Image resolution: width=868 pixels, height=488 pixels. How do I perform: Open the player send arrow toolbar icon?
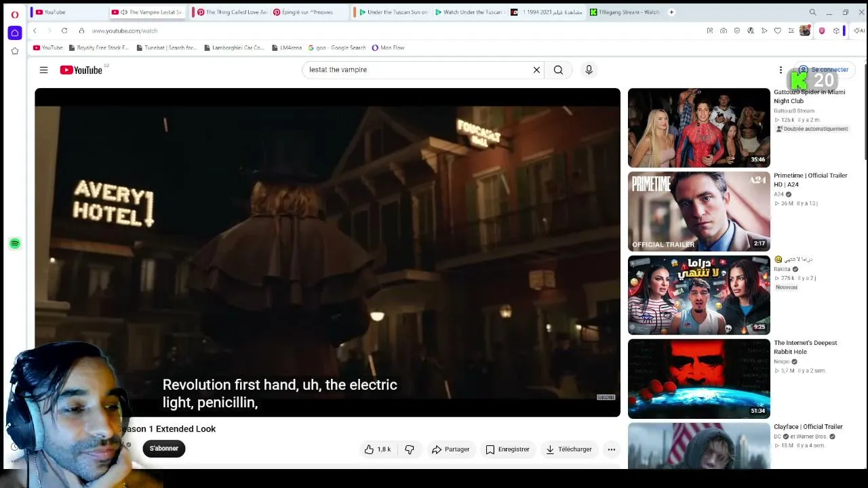coord(764,30)
